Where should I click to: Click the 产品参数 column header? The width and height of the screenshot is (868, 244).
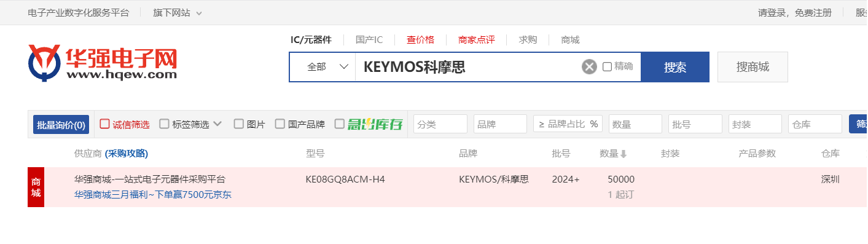(757, 154)
